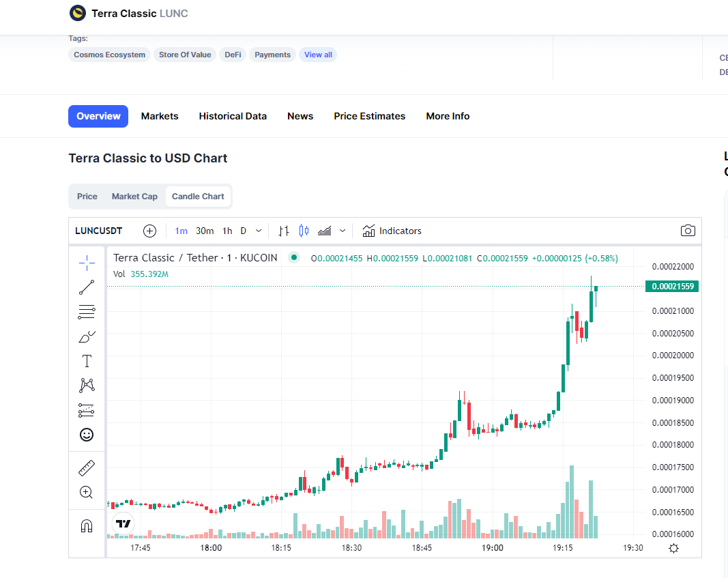Click the Terra Classic to USD Chart heading

(148, 158)
